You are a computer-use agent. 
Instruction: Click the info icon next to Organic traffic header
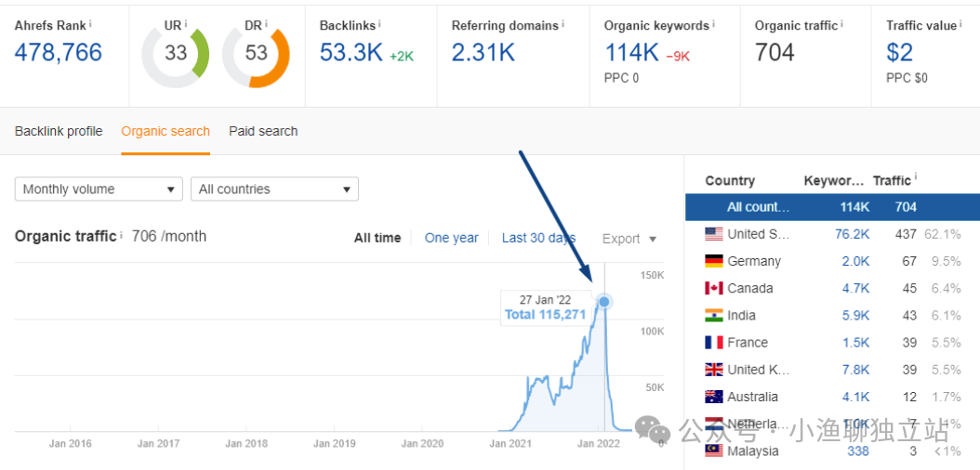pos(841,24)
